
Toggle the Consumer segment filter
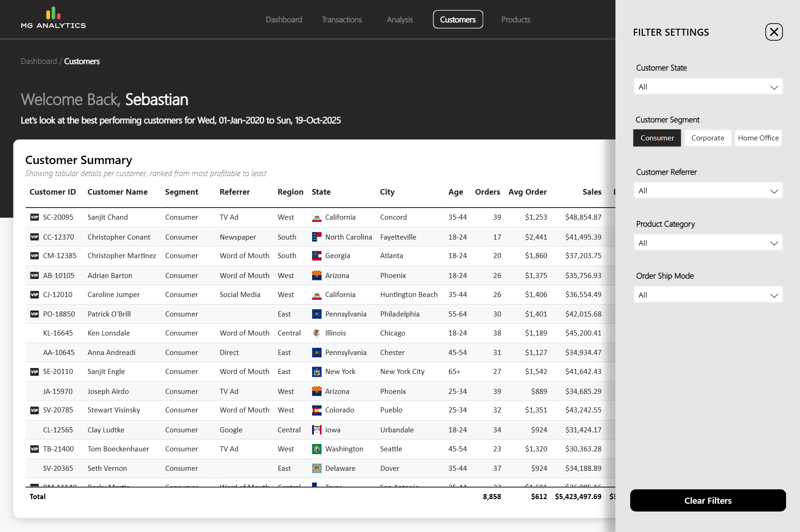(657, 138)
